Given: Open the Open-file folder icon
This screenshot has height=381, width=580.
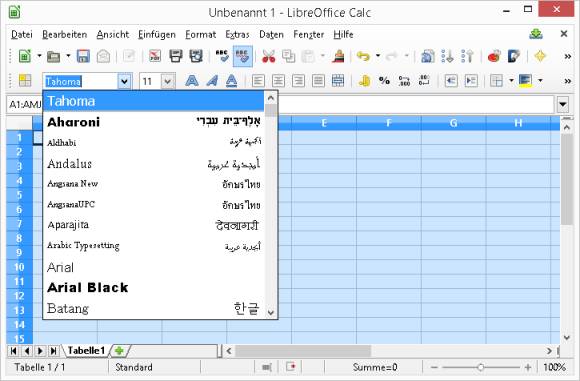Looking at the screenshot, I should tap(54, 57).
